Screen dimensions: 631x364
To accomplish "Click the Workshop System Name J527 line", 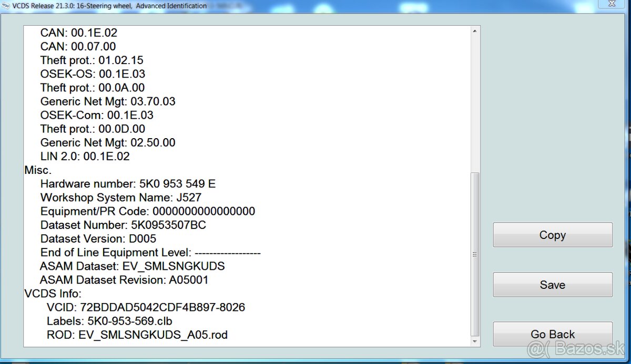I will tap(121, 197).
